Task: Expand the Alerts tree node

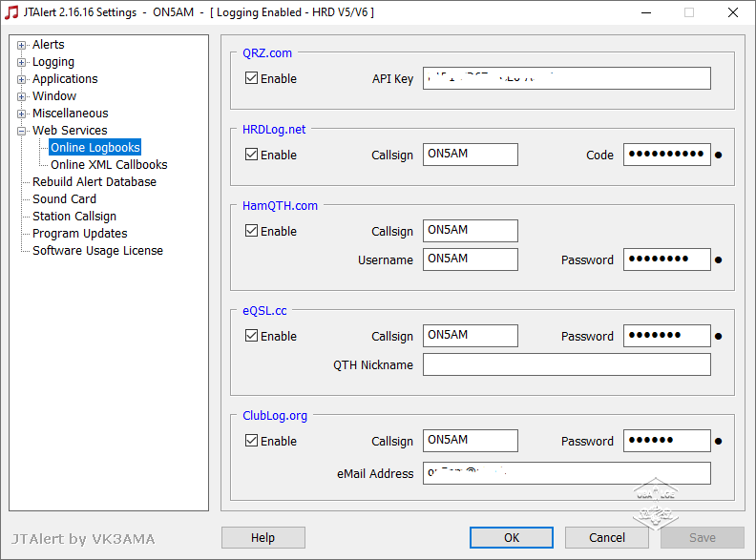Action: [x=21, y=45]
